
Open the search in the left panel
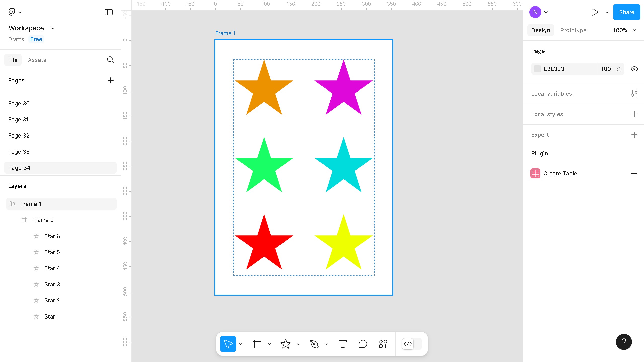coord(110,60)
